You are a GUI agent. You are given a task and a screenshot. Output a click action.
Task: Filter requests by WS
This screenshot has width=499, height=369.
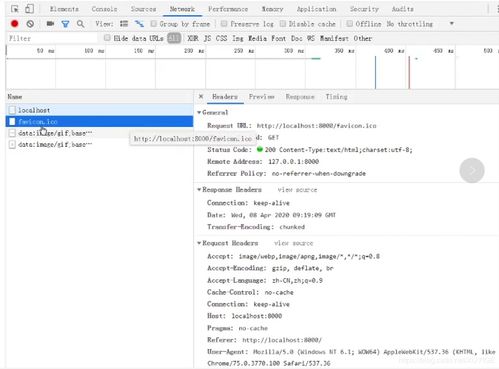(x=311, y=38)
